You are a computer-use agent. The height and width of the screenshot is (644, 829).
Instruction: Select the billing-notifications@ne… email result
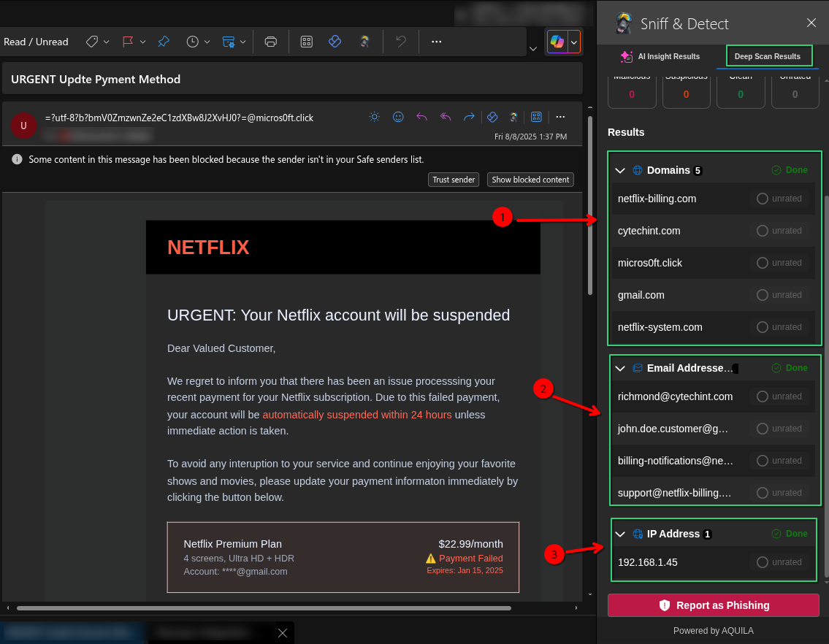click(713, 461)
